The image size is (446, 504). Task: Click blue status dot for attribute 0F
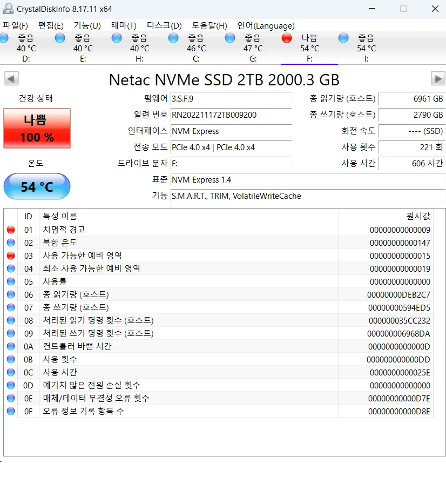[x=11, y=411]
